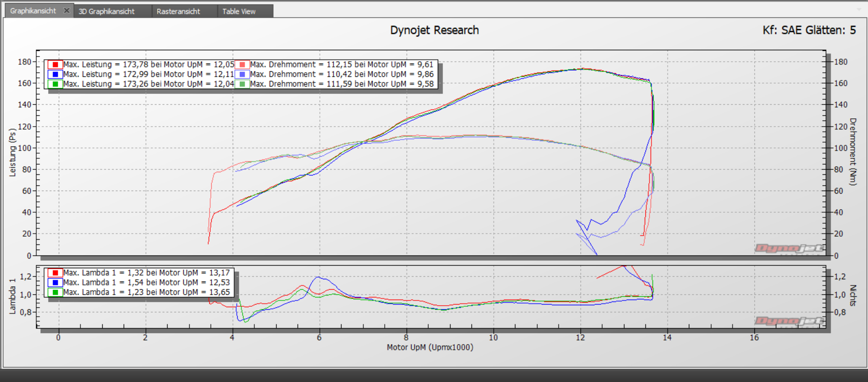Click the green Max. Lambda 1 swatch

coord(55,293)
